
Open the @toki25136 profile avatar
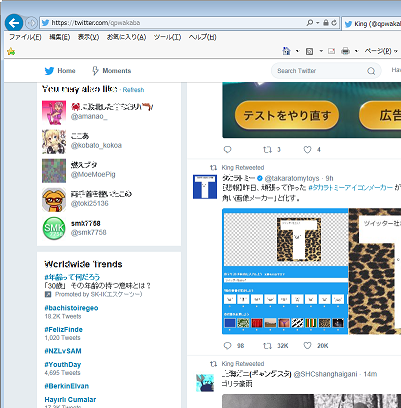[54, 200]
